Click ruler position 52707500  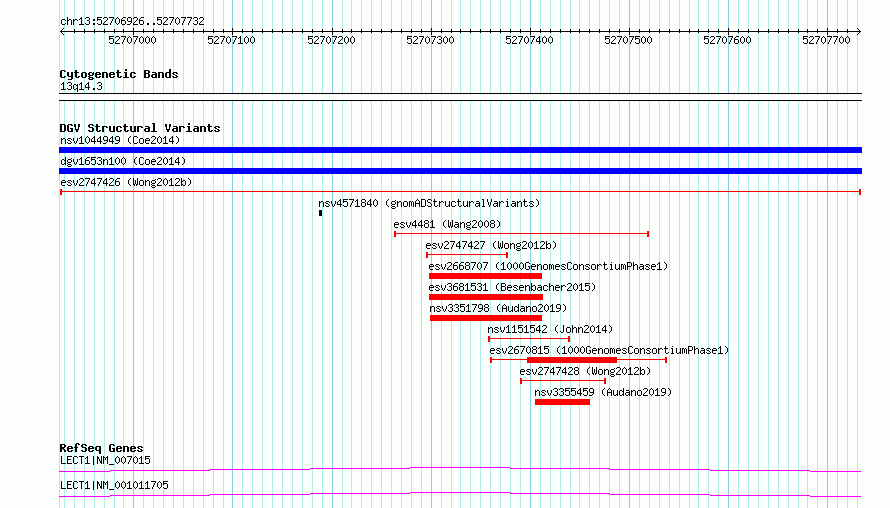[628, 40]
